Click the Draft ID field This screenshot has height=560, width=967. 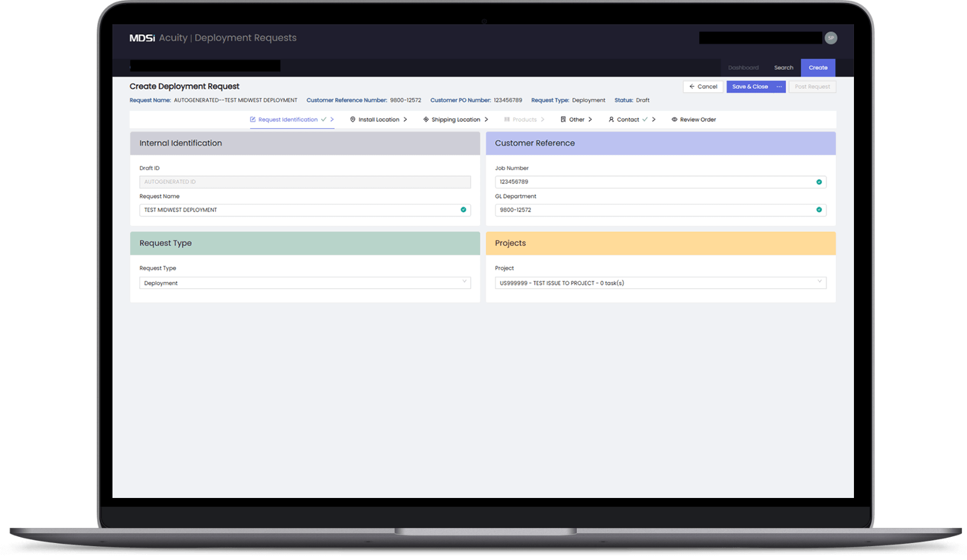pos(305,182)
